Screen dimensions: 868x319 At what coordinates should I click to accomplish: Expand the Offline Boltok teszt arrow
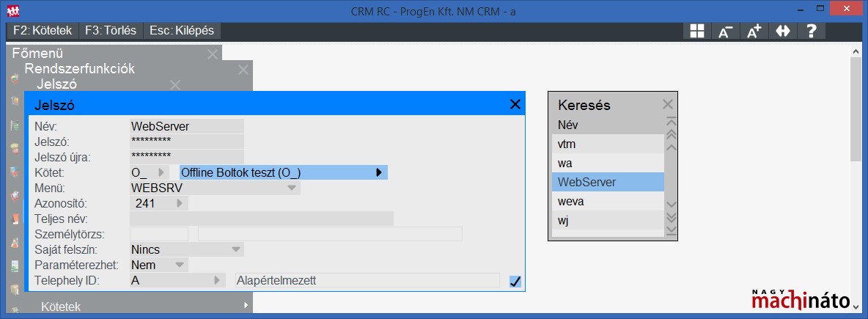[x=379, y=172]
